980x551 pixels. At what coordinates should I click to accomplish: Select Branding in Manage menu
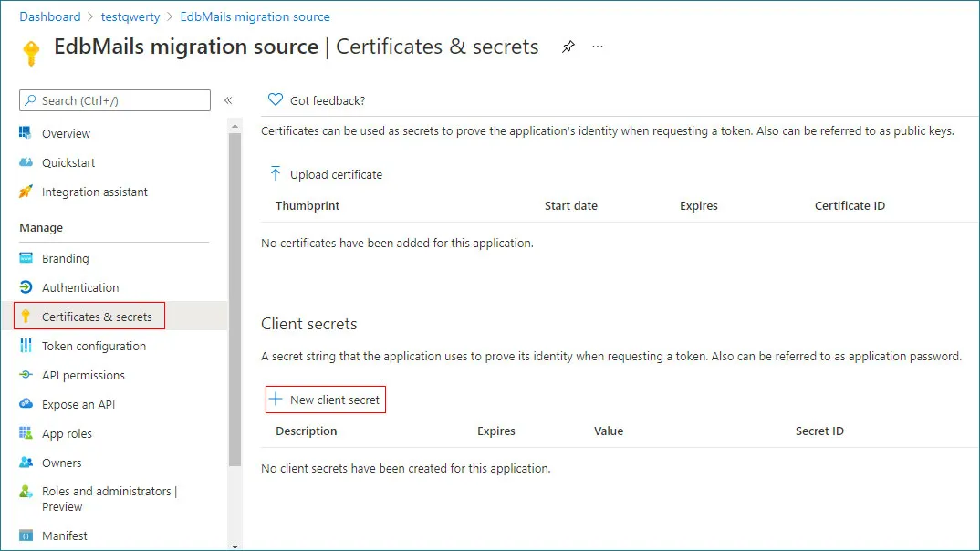[x=65, y=259]
